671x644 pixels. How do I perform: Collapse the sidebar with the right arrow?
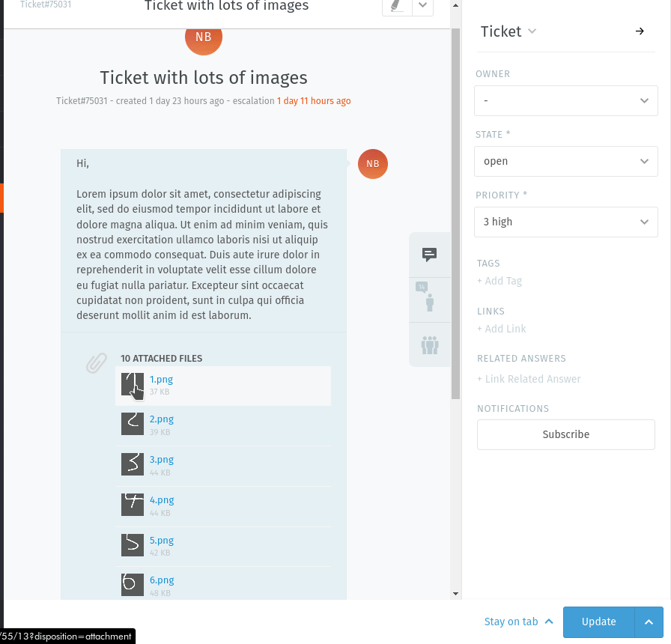click(639, 31)
